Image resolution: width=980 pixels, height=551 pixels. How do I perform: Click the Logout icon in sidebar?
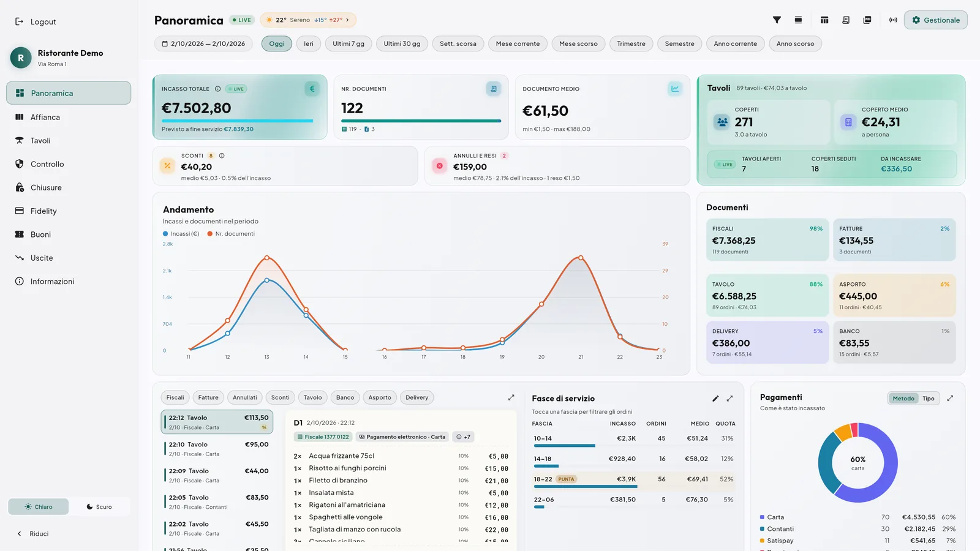tap(19, 21)
